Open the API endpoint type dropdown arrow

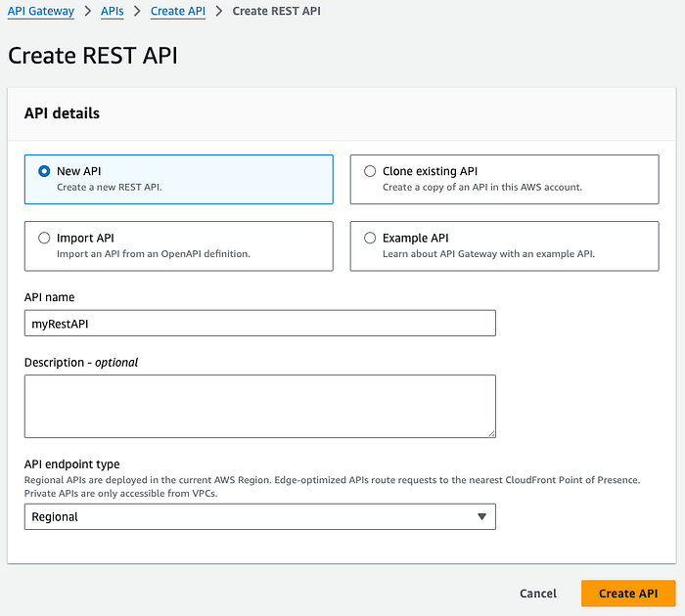coord(481,517)
